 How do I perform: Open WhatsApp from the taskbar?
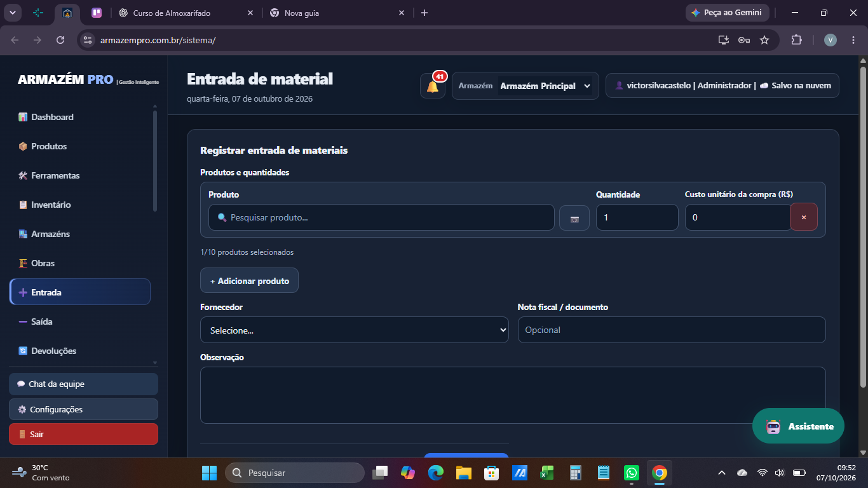click(631, 473)
